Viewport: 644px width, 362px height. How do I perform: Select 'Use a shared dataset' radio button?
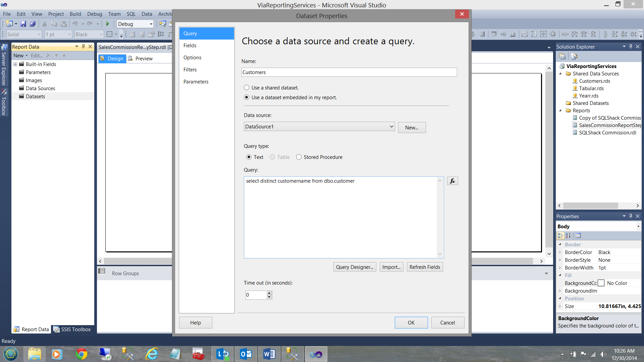click(247, 87)
